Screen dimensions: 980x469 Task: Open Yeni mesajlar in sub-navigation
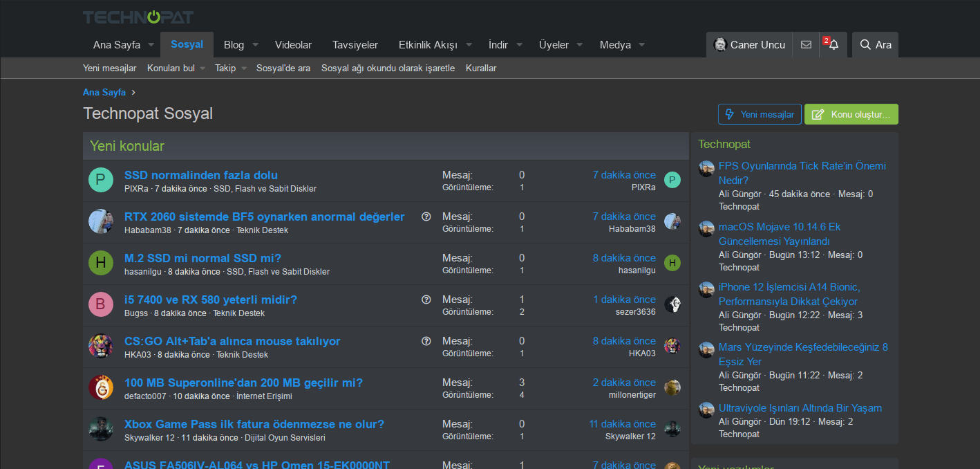pos(109,68)
